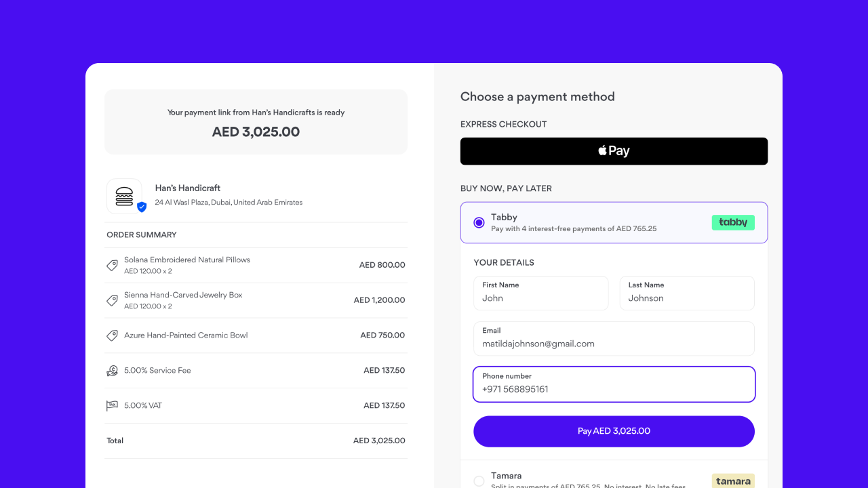Click the '5.00% Service Fee' label
The width and height of the screenshot is (868, 488).
coord(157,371)
